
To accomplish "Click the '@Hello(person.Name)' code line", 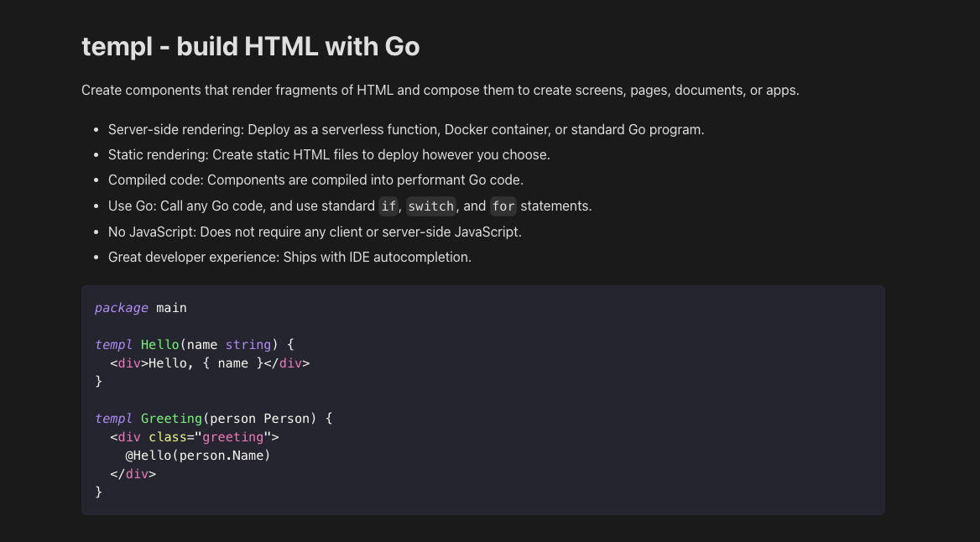I will pos(198,455).
